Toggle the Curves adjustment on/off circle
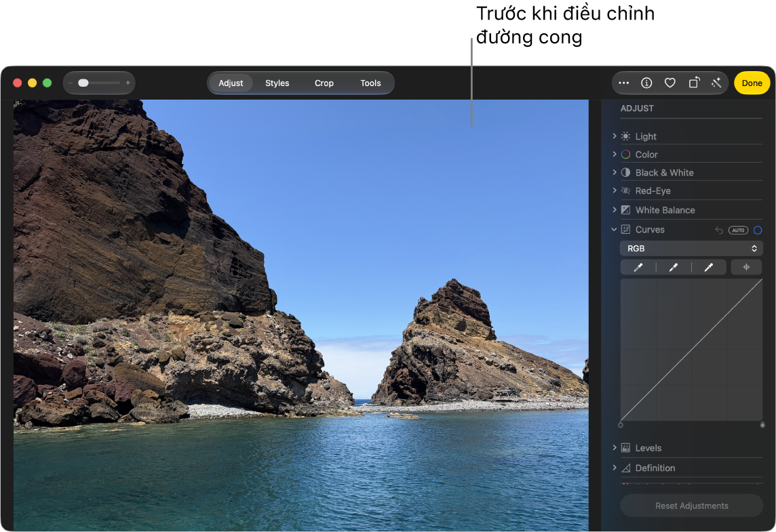Image resolution: width=776 pixels, height=532 pixels. (758, 230)
